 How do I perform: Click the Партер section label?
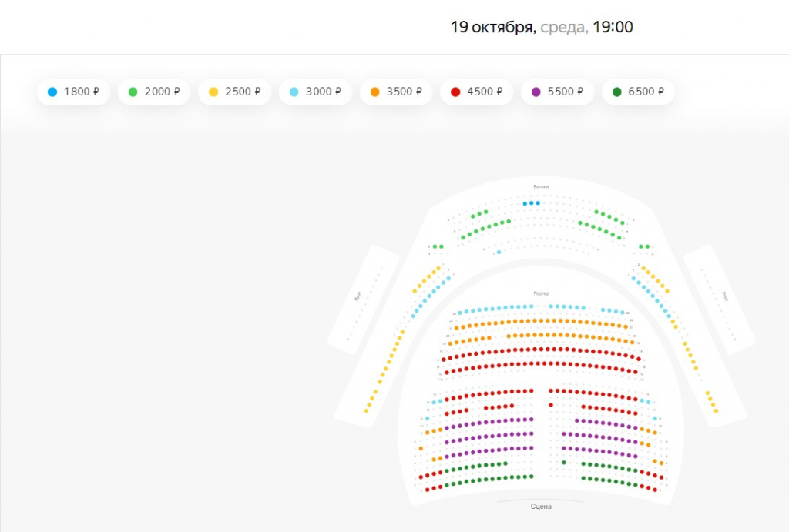click(x=541, y=293)
